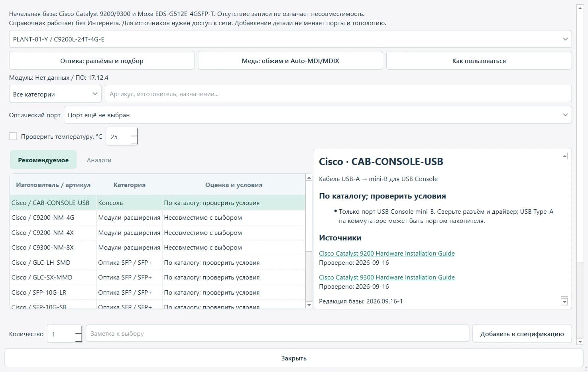Click the "Источники" heading
Viewport: 588px width, 372px height.
340,238
